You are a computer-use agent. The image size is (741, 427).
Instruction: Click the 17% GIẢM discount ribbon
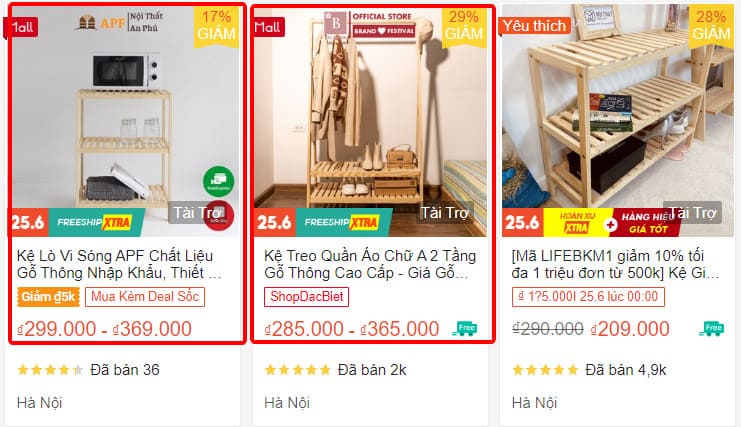pos(216,26)
